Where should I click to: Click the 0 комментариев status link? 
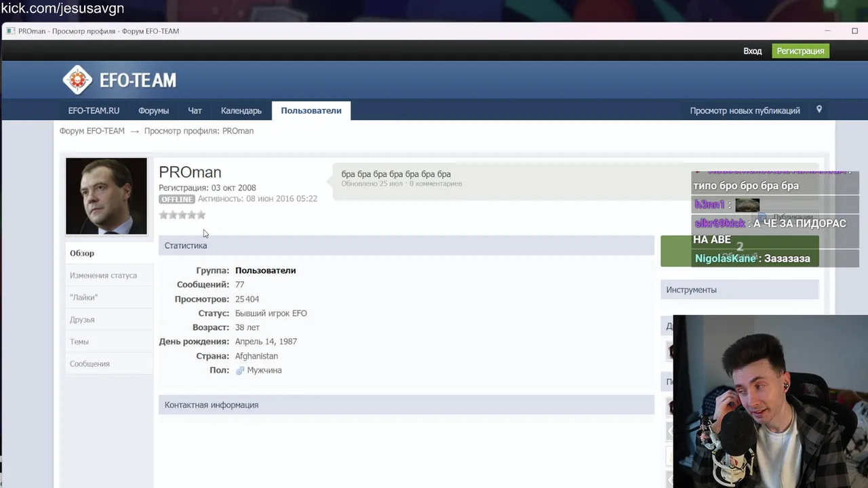tap(435, 184)
